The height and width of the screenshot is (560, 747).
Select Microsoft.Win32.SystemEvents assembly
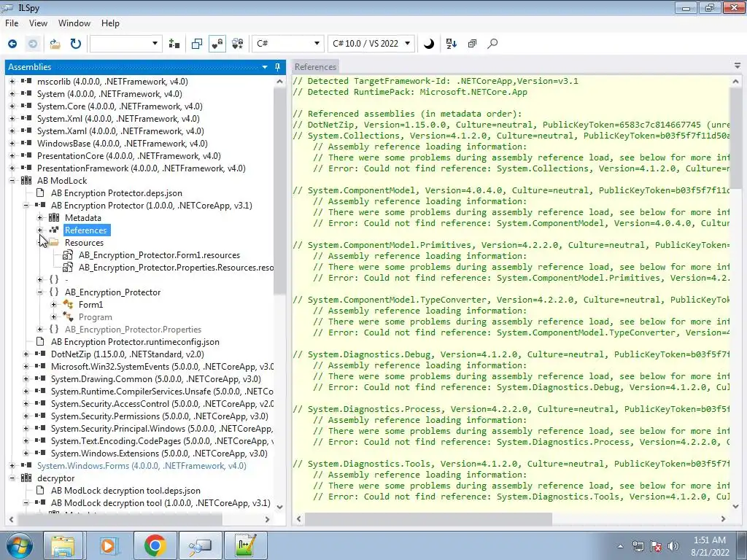click(x=162, y=367)
